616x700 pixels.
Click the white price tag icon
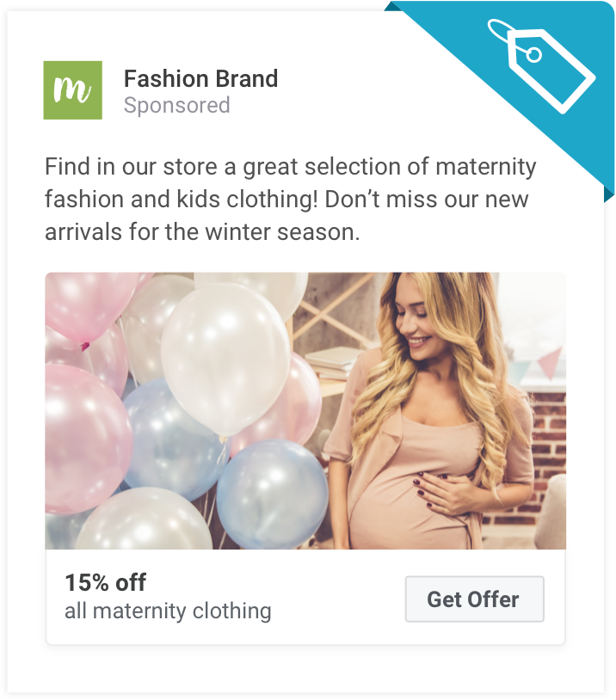click(542, 66)
